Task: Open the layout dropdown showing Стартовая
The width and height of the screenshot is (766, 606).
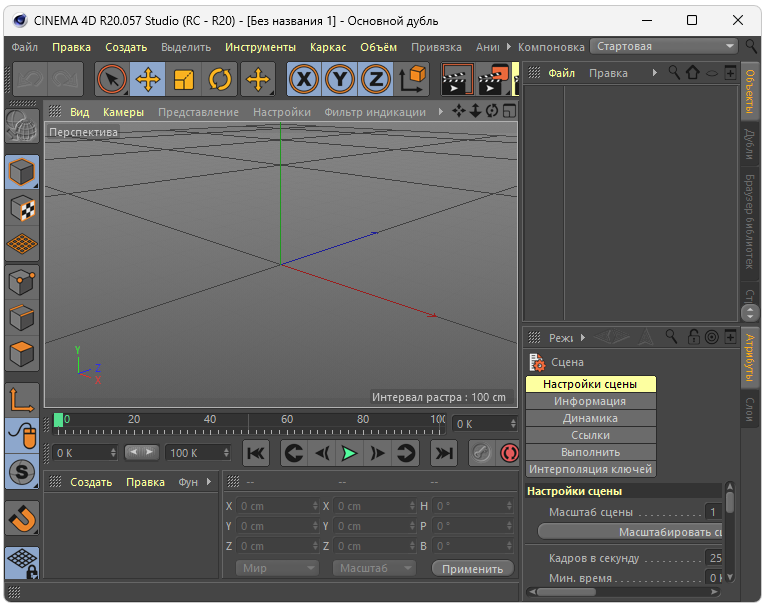Action: 663,46
